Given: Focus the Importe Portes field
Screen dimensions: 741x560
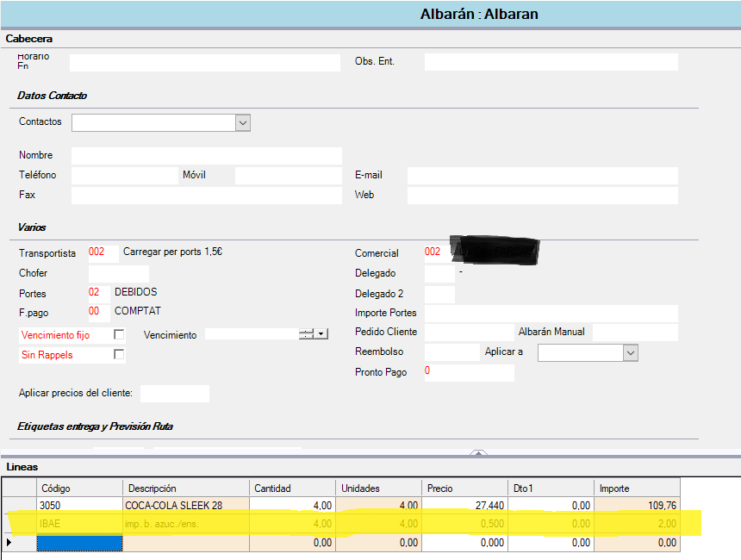Looking at the screenshot, I should pos(551,314).
